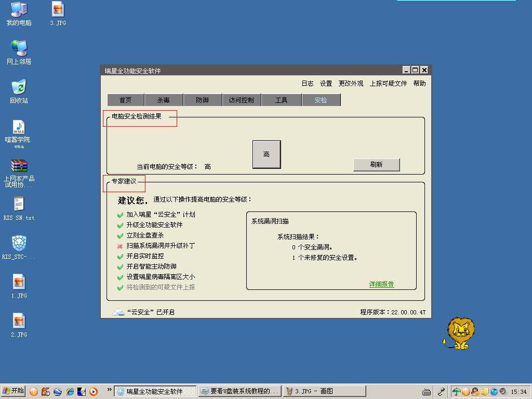Click the green umbrella Rising tray icon
The image size is (532, 399).
[456, 392]
